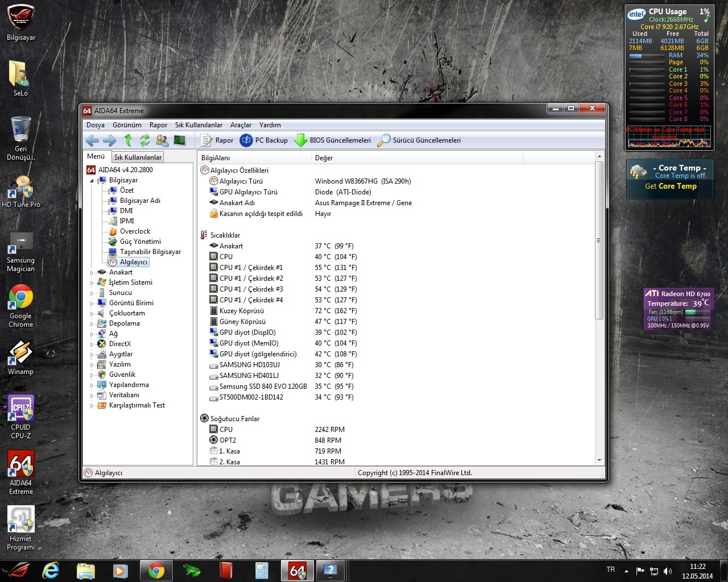Click the Back arrow in AIDA64 toolbar
The image size is (728, 582).
pos(92,140)
